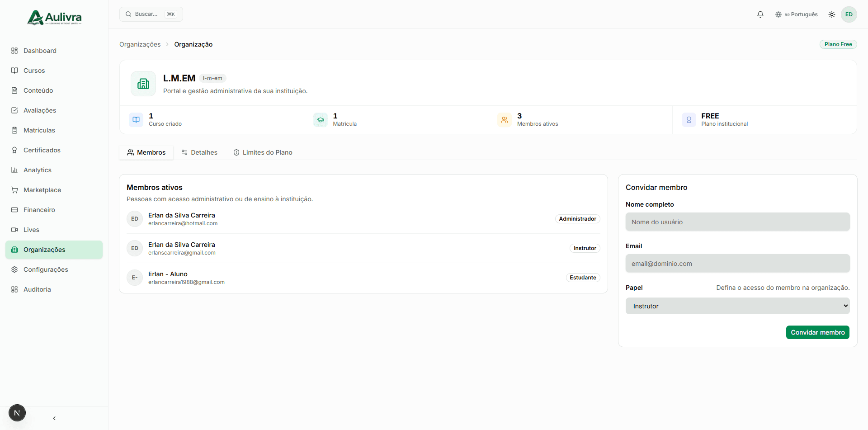Viewport: 868px width, 430px height.
Task: Click the Administrador role badge
Action: [577, 219]
